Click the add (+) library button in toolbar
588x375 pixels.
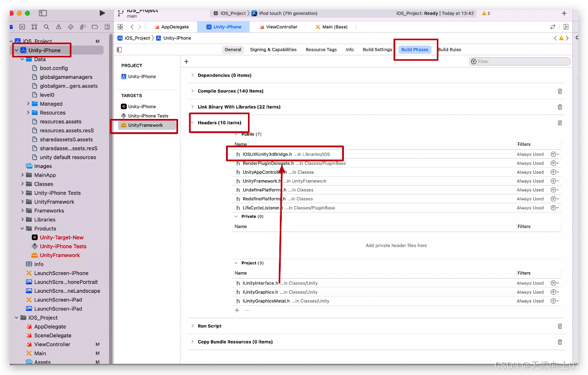564,13
